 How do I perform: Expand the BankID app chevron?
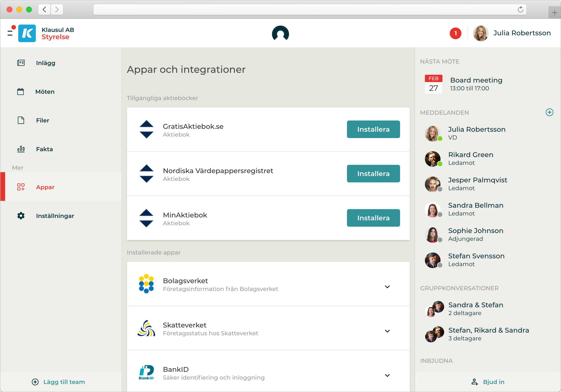click(x=387, y=375)
